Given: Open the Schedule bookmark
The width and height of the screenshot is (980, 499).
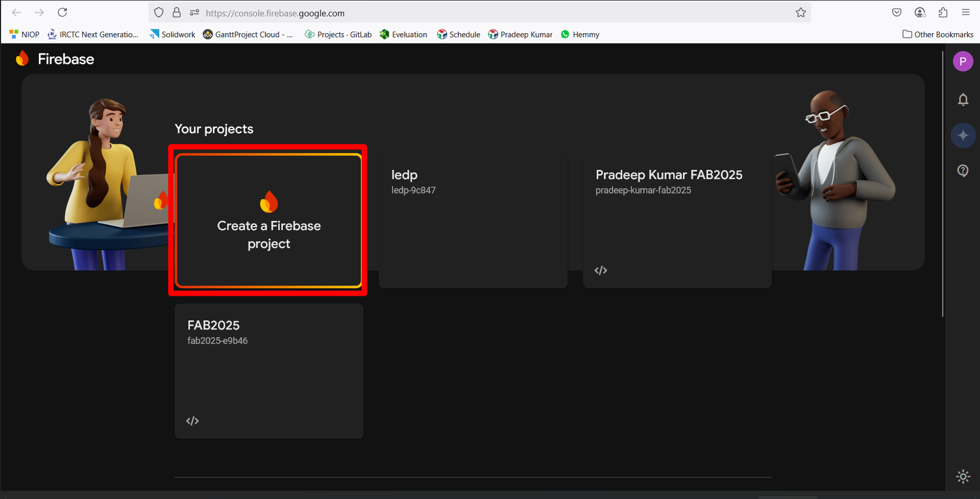Looking at the screenshot, I should 458,34.
